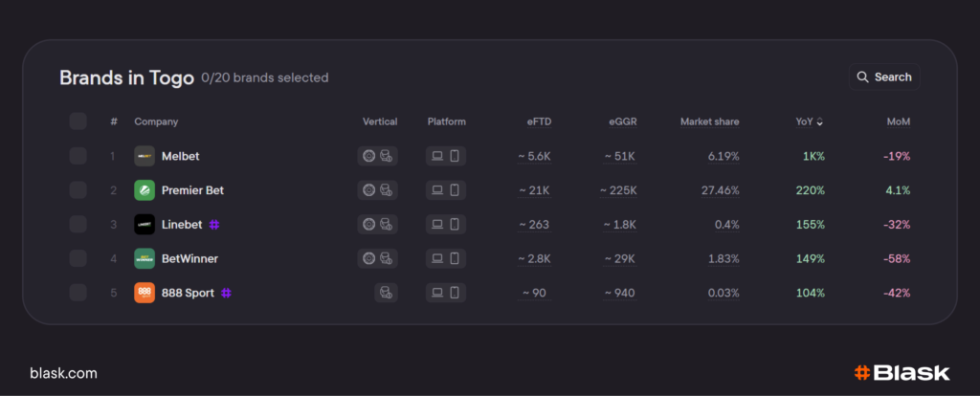Open the Search button
This screenshot has width=980, height=396.
883,77
